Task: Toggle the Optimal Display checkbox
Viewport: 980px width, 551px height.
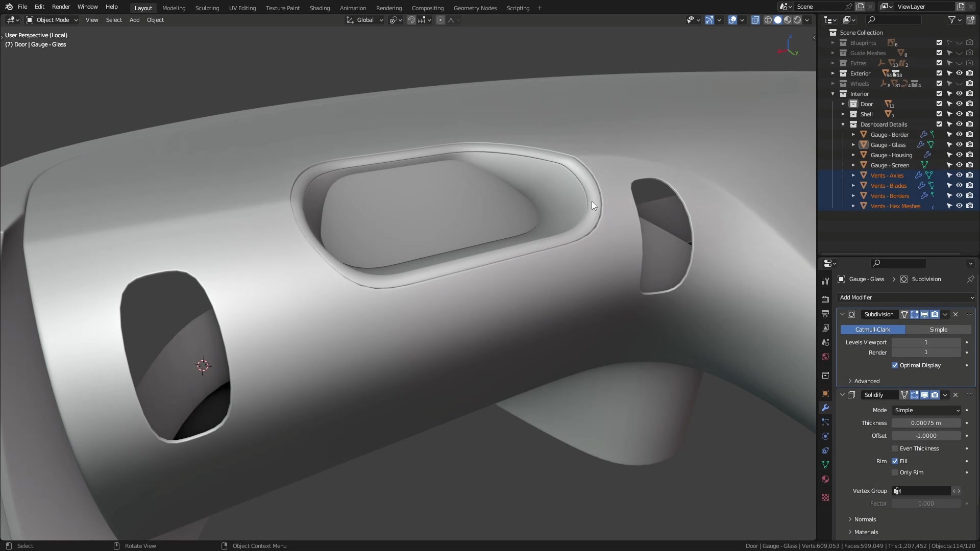Action: pos(895,365)
